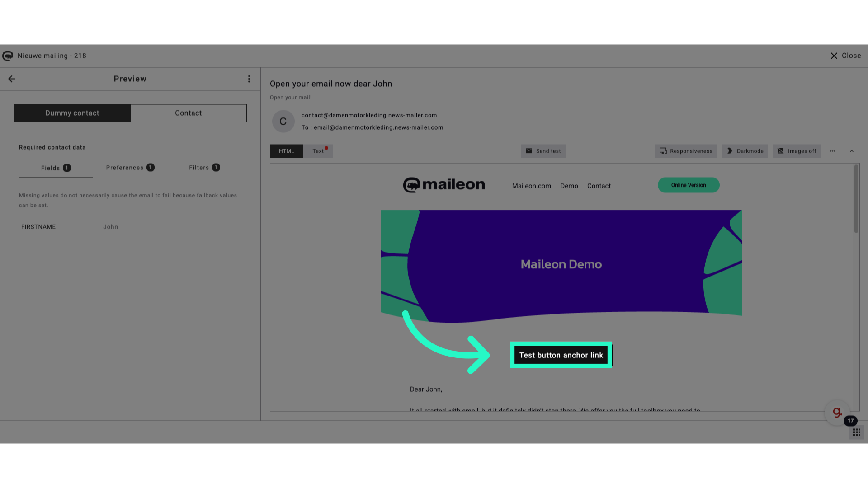Screen dimensions: 868x488
Task: Open the Preview panel three-dot menu
Action: coord(249,79)
